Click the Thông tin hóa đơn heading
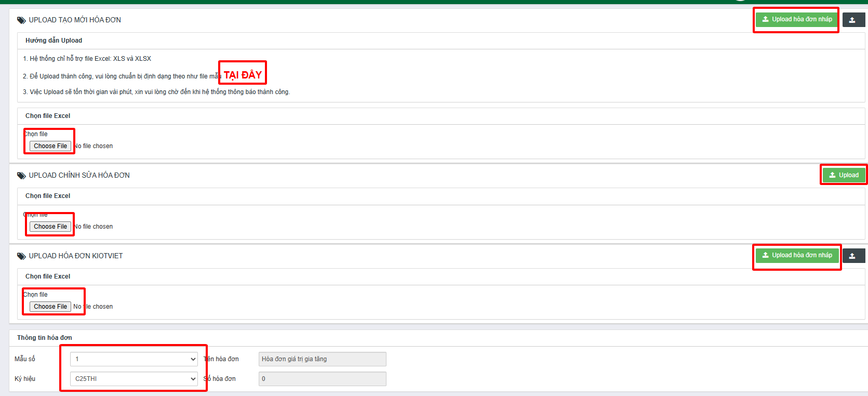This screenshot has height=396, width=868. coord(45,338)
